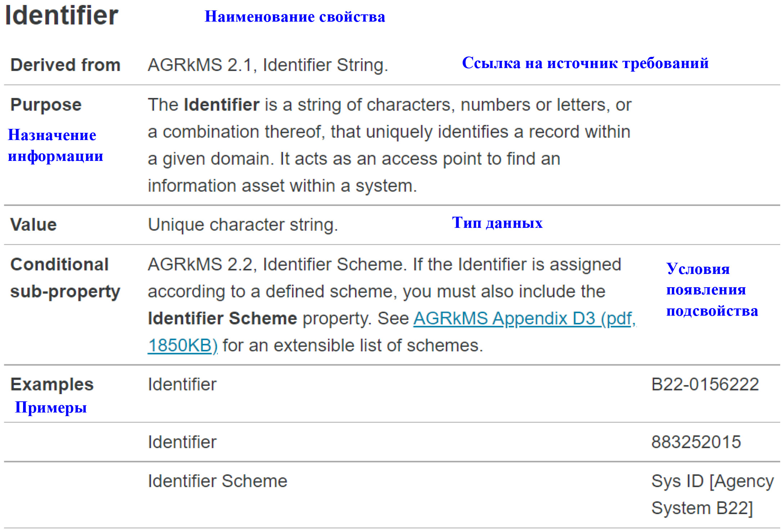
Task: Click the 'Sys ID [Agency System B22]' value
Action: pos(712,495)
